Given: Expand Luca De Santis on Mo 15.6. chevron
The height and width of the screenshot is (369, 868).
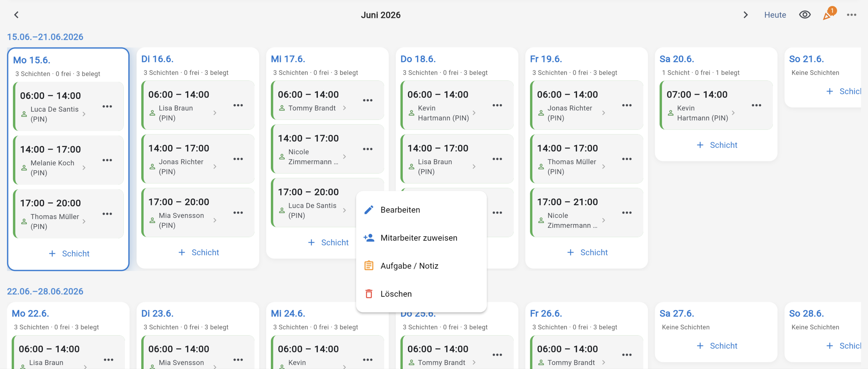Looking at the screenshot, I should [x=84, y=114].
